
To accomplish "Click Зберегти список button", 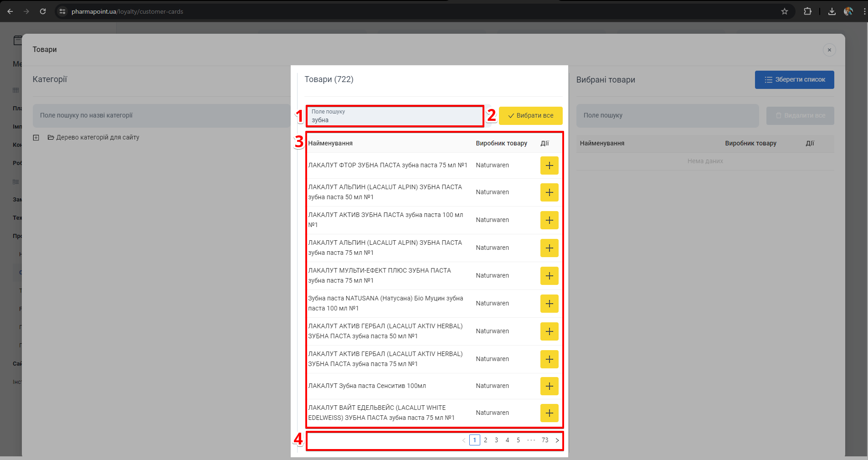I will (794, 80).
